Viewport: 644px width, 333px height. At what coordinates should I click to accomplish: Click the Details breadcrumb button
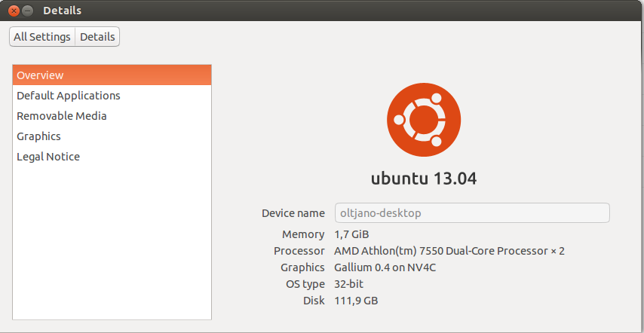coord(97,37)
